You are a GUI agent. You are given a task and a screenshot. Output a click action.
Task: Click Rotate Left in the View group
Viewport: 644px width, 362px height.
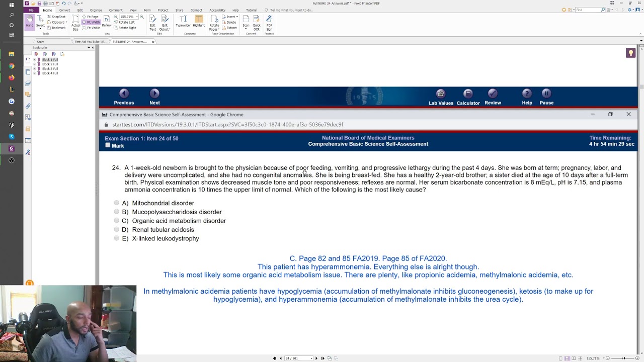pyautogui.click(x=124, y=22)
